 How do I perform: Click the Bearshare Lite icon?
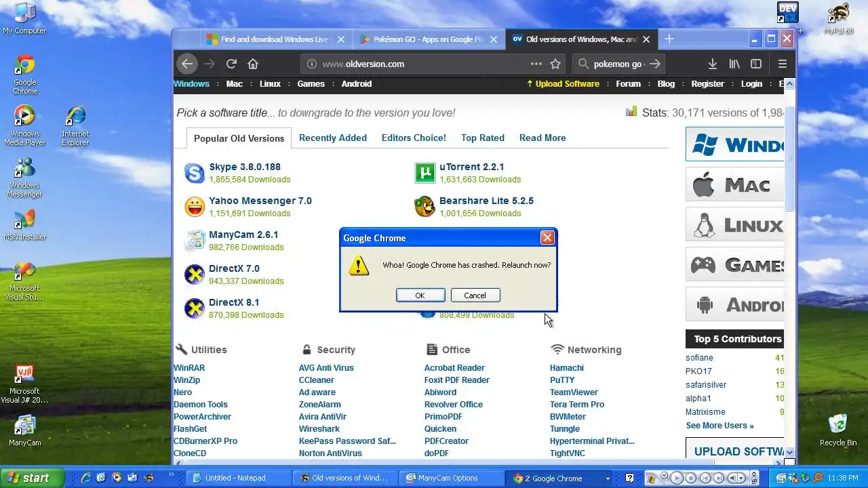point(425,207)
